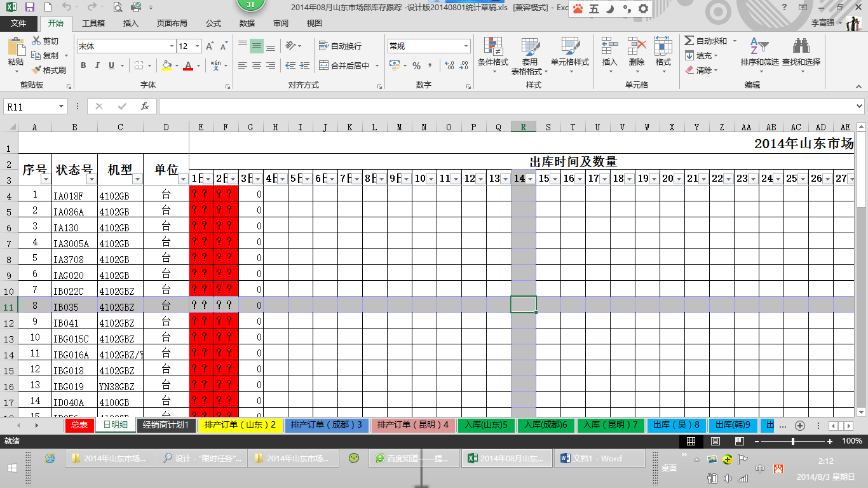Screen dimensions: 868x488
Task: Click the Delete cells icon
Action: click(636, 46)
